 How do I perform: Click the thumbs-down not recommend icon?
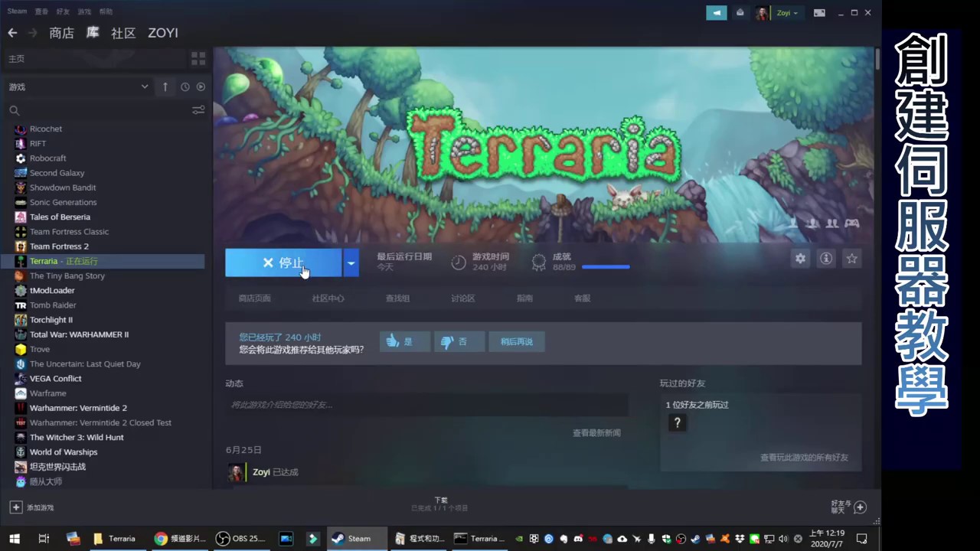tap(447, 341)
